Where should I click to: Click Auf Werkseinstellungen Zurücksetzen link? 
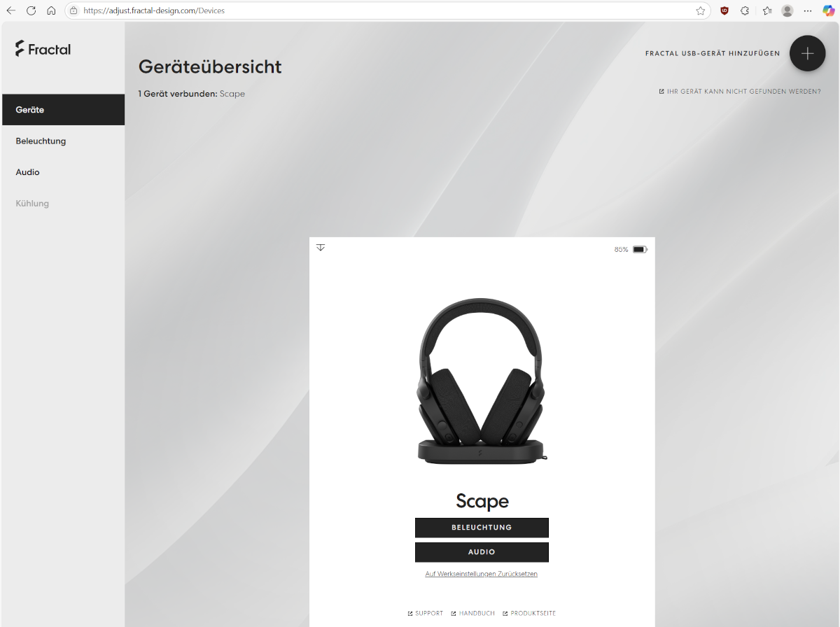tap(482, 574)
